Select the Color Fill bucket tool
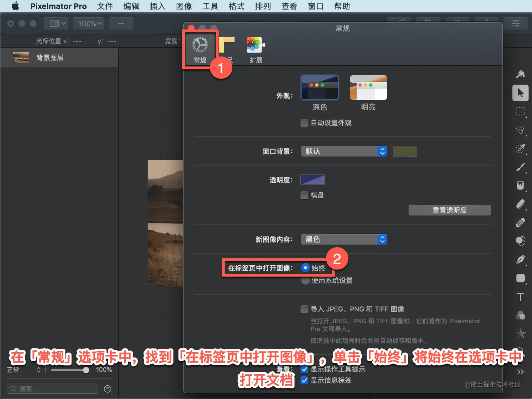 pos(520,185)
